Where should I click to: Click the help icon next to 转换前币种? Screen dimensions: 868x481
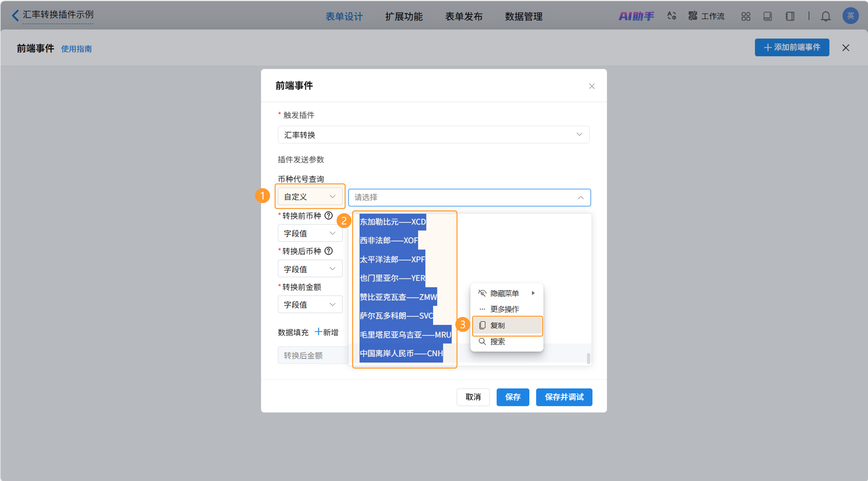point(328,216)
